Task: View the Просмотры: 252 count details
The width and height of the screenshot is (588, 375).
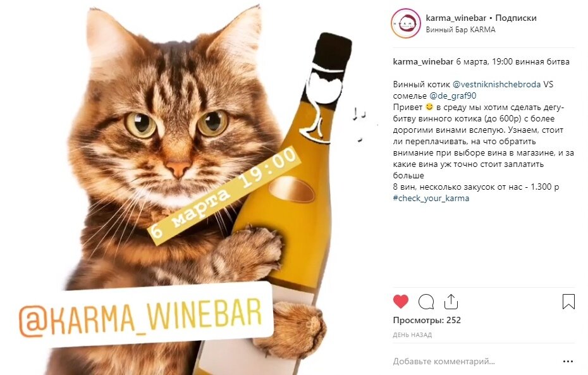Action: click(x=427, y=320)
